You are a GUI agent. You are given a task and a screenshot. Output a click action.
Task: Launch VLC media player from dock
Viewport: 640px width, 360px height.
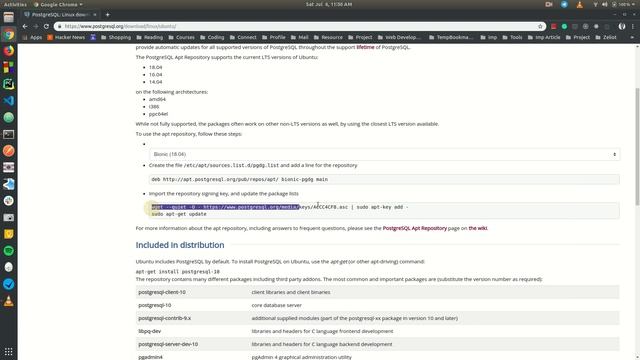[x=9, y=301]
